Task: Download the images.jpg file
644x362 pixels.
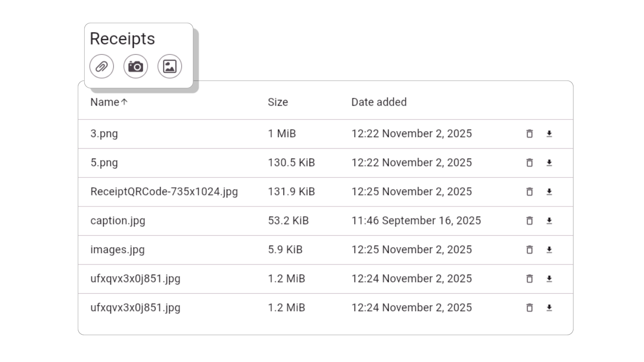Action: 549,250
